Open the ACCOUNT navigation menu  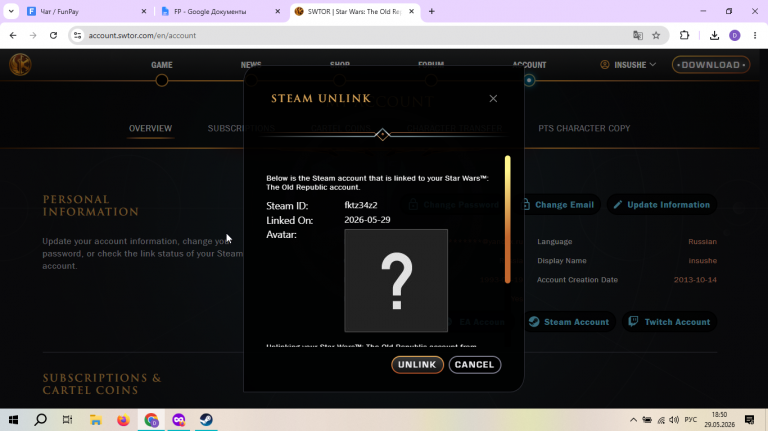[x=529, y=65]
